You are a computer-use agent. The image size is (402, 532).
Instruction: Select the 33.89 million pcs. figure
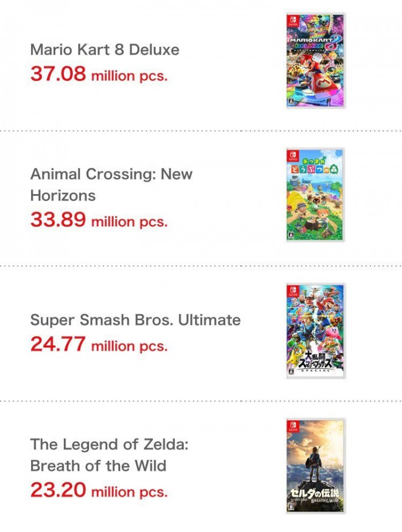coord(99,219)
